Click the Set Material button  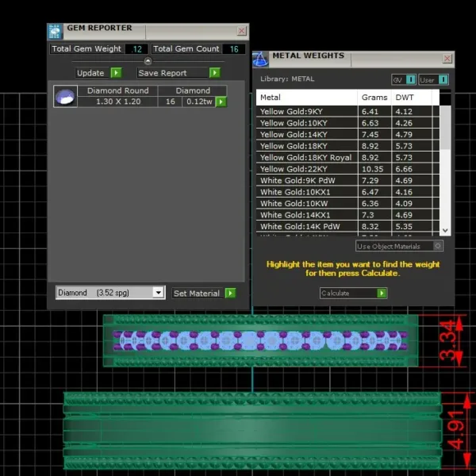(x=198, y=293)
